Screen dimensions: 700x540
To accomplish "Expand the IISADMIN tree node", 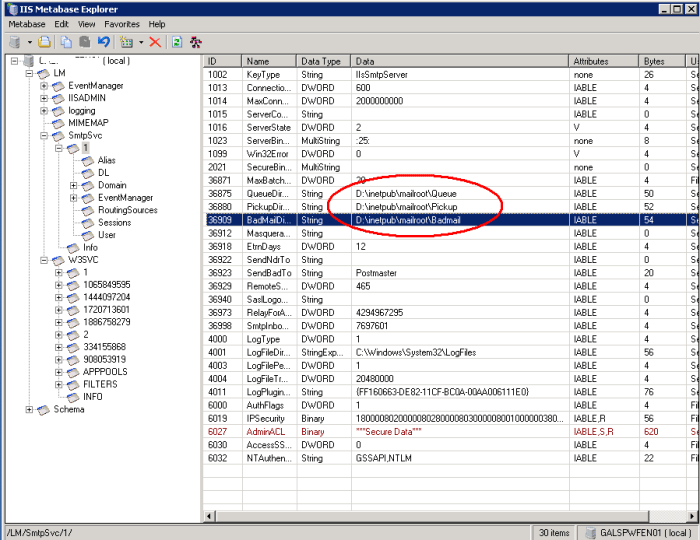I will (x=44, y=98).
